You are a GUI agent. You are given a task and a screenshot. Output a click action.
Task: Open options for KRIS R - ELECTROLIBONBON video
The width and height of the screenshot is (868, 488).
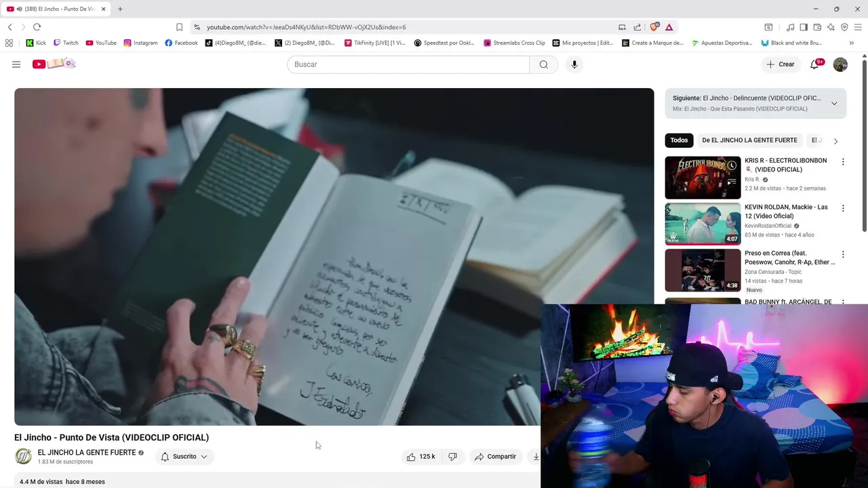(x=843, y=162)
